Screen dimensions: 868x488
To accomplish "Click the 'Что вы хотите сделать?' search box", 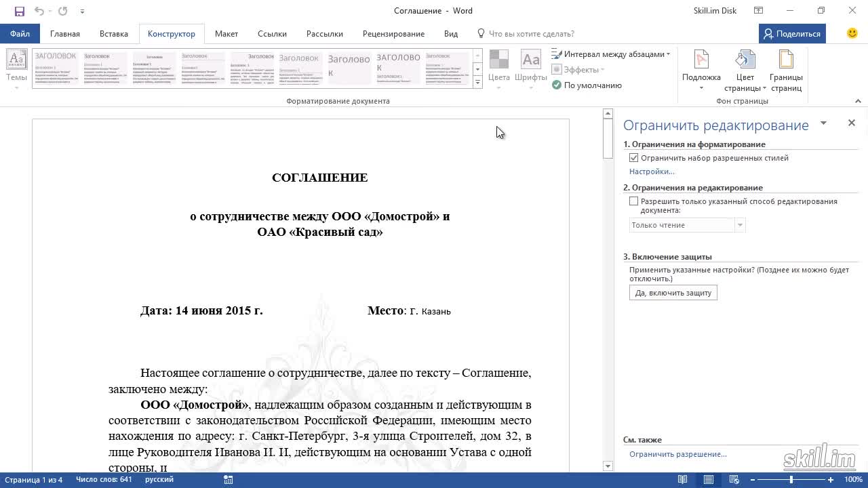I will [x=526, y=34].
